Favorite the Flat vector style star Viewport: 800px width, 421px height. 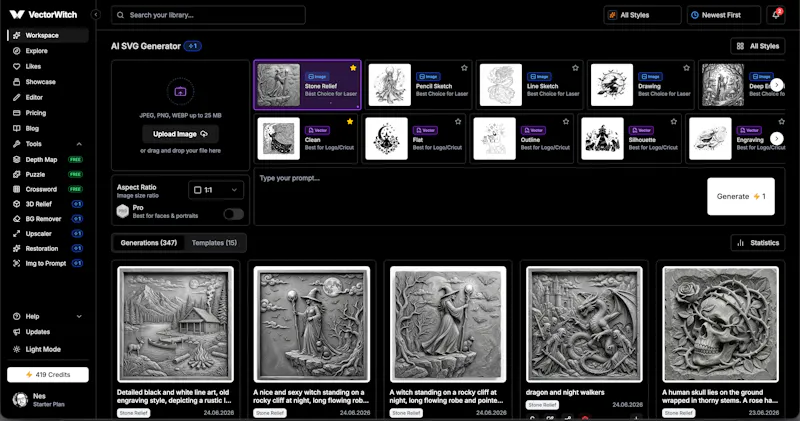pyautogui.click(x=458, y=121)
